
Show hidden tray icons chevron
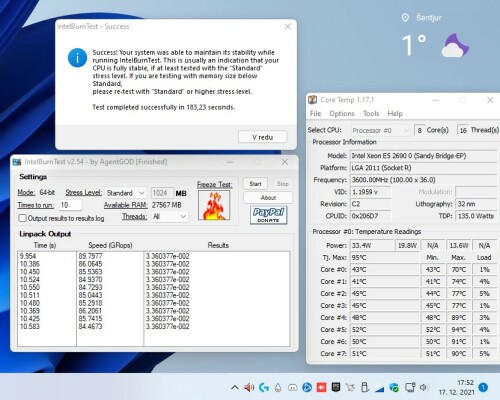(235, 387)
